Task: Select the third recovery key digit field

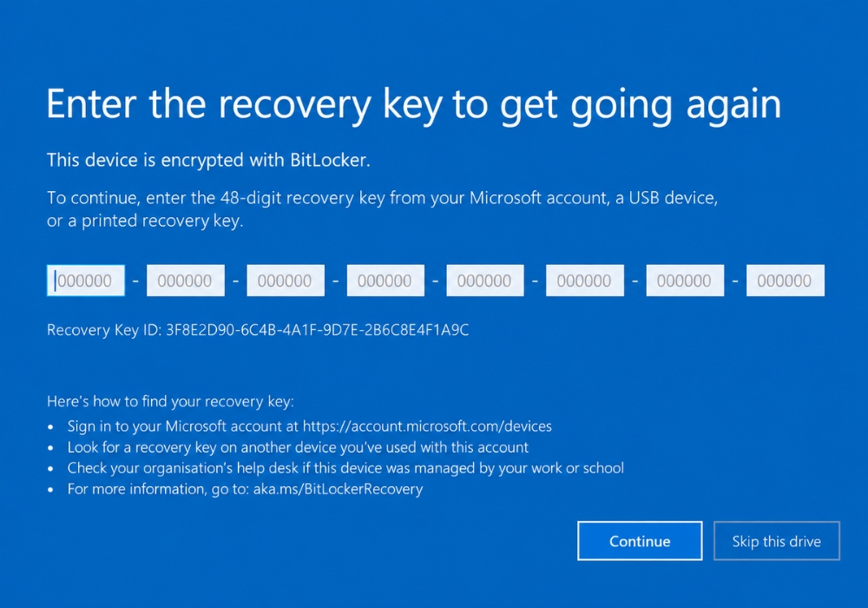Action: tap(286, 281)
